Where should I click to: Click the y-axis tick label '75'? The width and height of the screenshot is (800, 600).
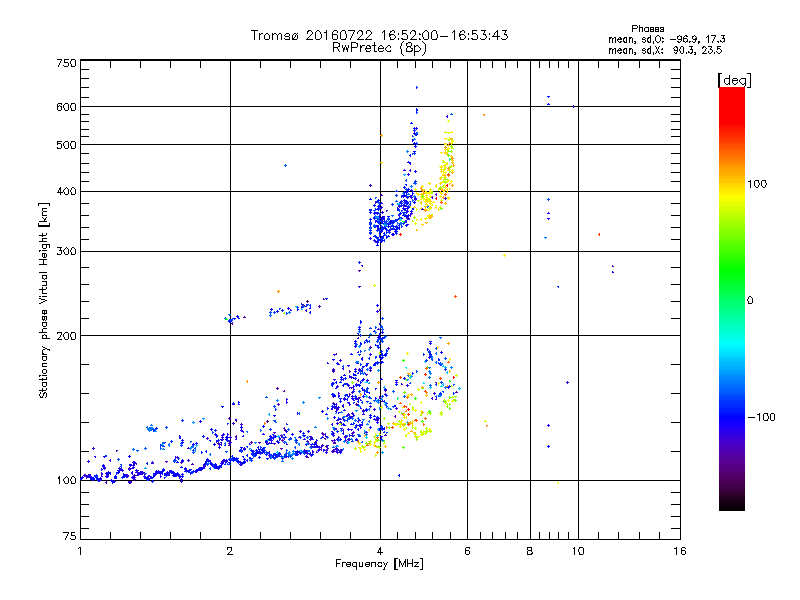click(x=69, y=536)
